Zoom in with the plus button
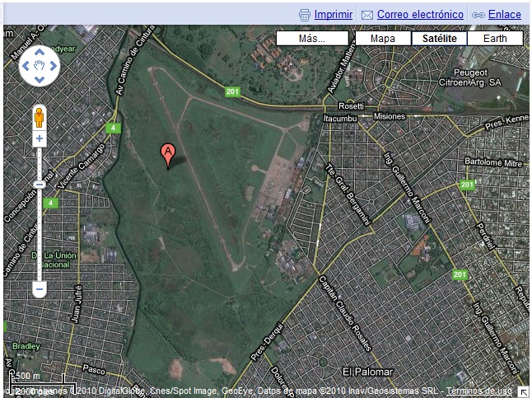The width and height of the screenshot is (532, 398). [40, 138]
